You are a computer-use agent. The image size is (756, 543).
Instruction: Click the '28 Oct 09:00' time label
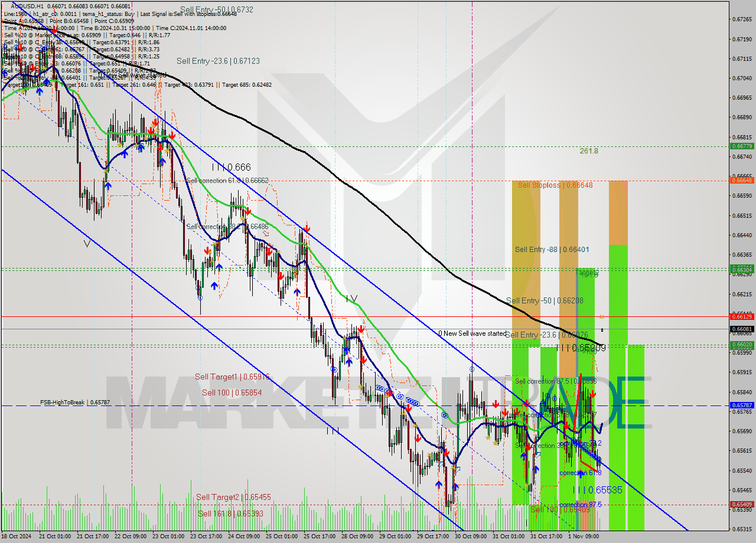pos(359,537)
